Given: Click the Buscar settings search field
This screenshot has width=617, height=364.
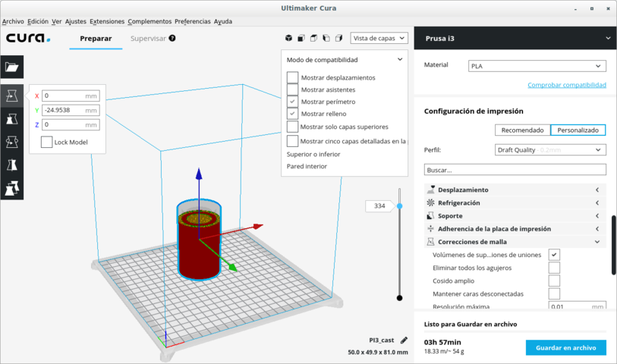Looking at the screenshot, I should point(515,170).
